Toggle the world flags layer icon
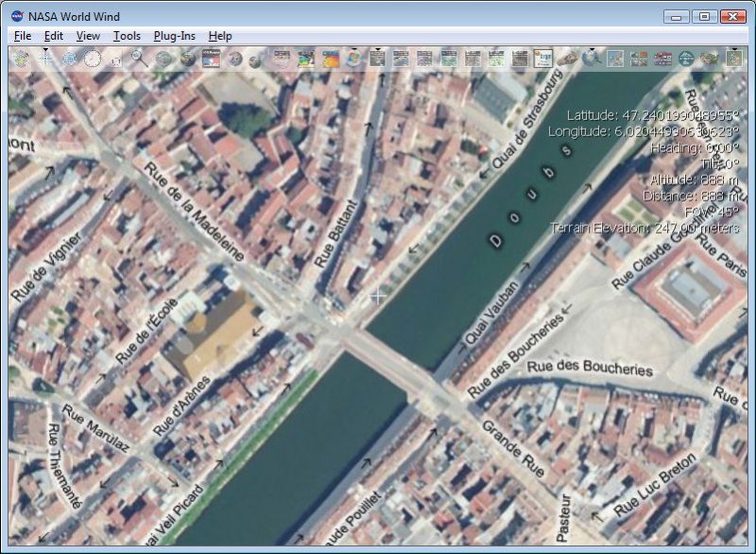The width and height of the screenshot is (756, 554). click(x=662, y=60)
